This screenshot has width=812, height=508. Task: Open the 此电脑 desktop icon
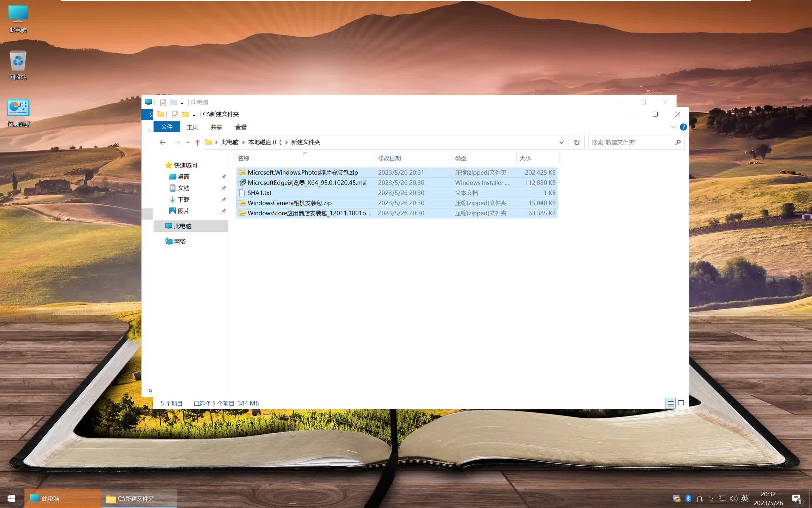pos(18,19)
